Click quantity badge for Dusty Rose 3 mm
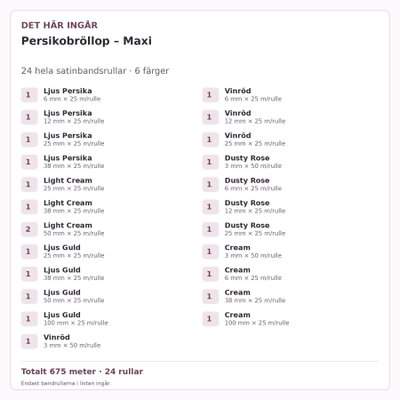Viewport: 400px width, 400px height. coord(210,162)
